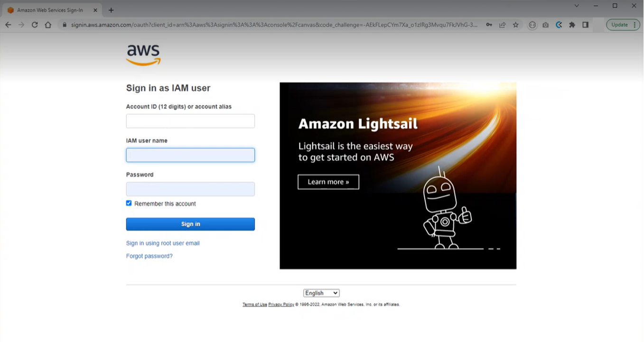Open Chrome menu via Update button
This screenshot has width=644, height=342.
click(623, 25)
